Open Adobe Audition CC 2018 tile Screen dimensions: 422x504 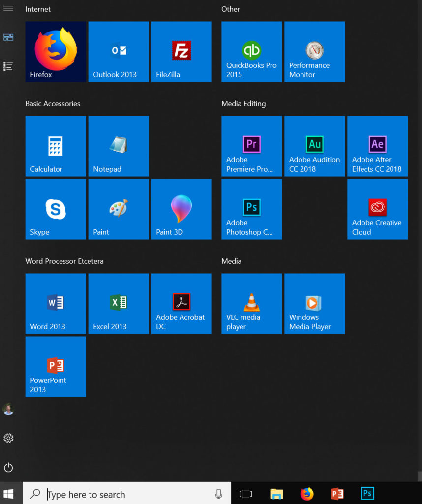pos(314,146)
